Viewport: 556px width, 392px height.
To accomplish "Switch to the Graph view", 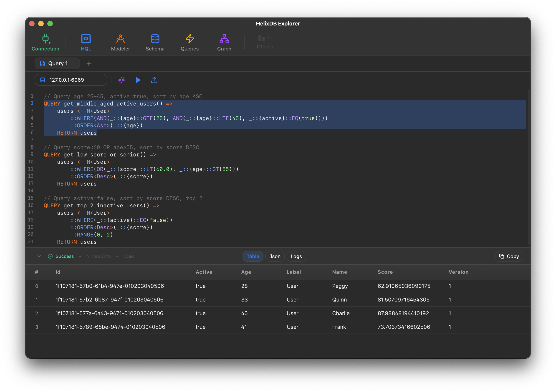I will point(224,43).
